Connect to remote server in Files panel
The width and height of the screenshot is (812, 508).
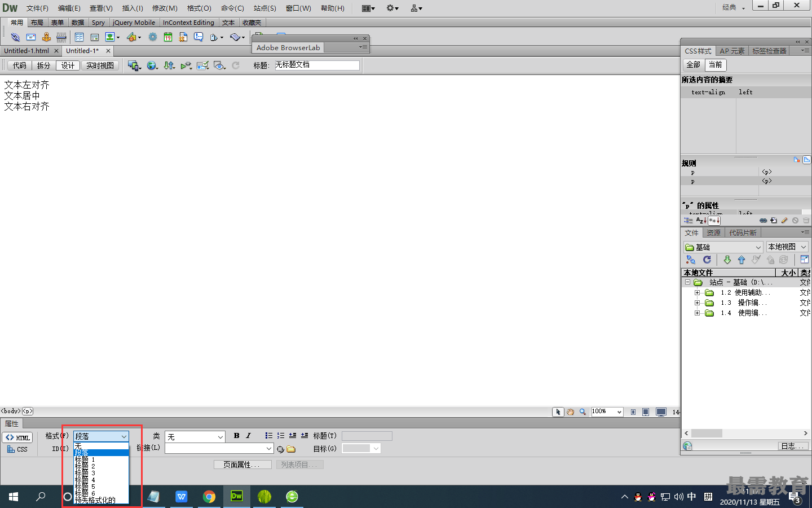tap(691, 260)
